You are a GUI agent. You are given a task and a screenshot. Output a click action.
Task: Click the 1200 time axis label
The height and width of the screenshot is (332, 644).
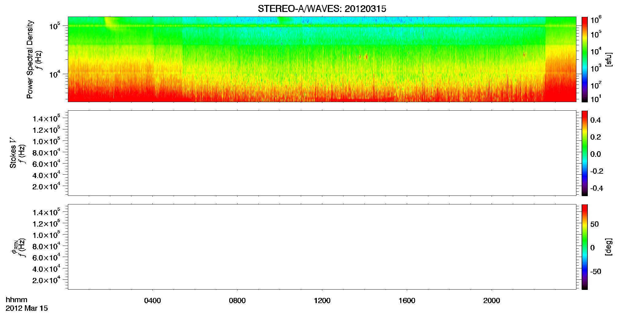[x=322, y=301]
